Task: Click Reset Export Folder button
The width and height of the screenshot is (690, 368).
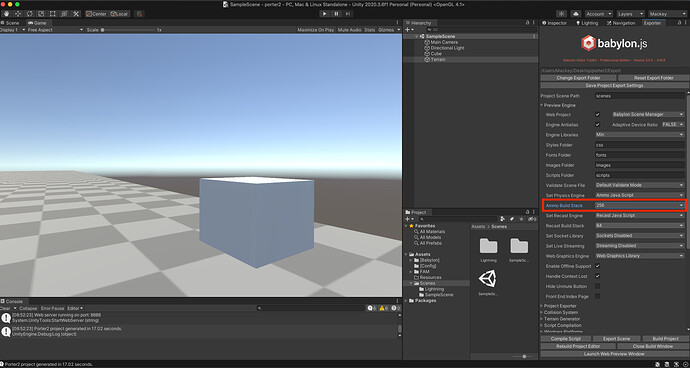Action: (654, 78)
